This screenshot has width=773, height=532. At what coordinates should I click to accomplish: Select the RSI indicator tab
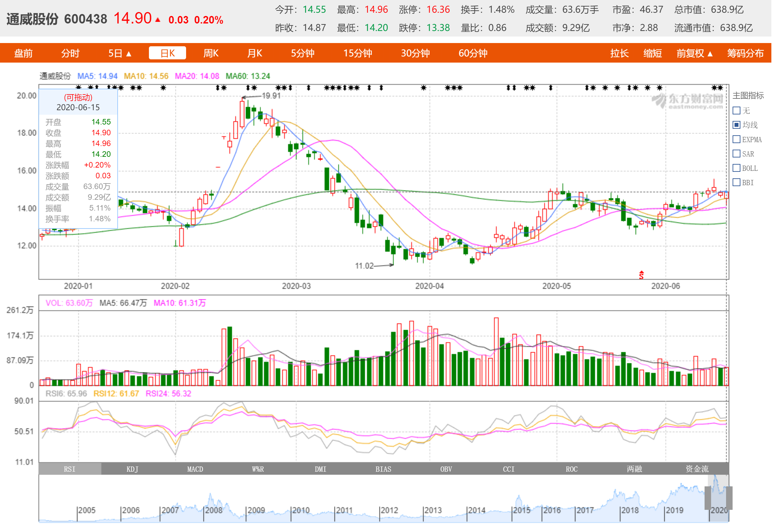tap(70, 469)
